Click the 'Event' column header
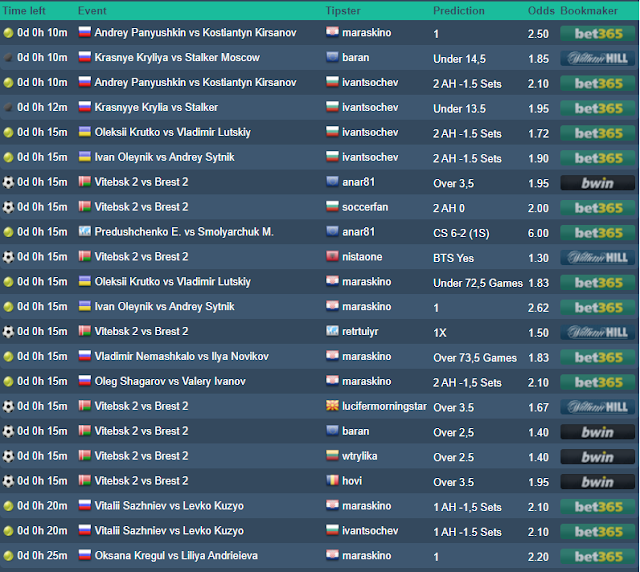640x572 pixels. [x=92, y=11]
